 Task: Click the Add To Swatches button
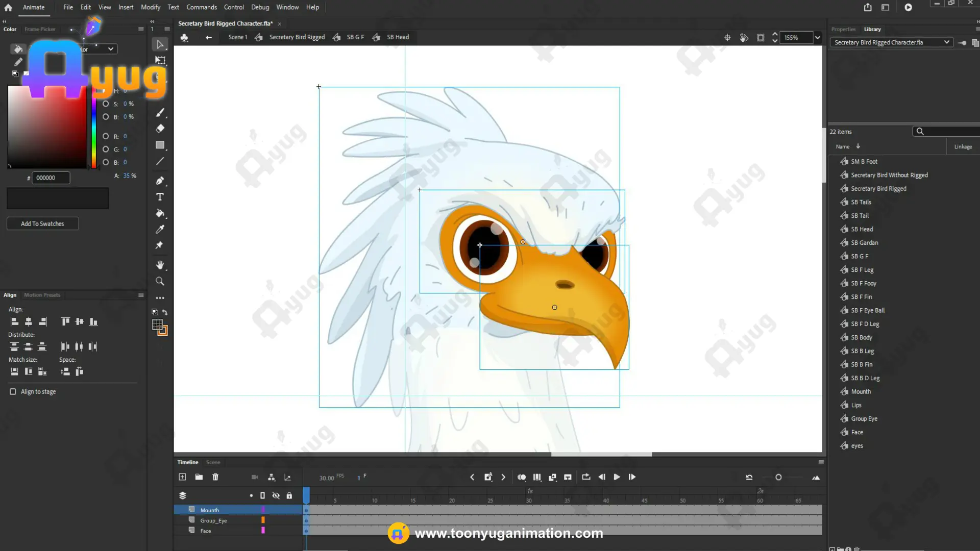pos(42,223)
